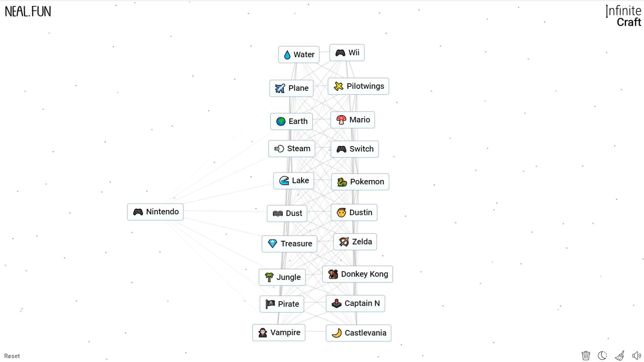Toggle the dark mode moon icon

tap(602, 356)
